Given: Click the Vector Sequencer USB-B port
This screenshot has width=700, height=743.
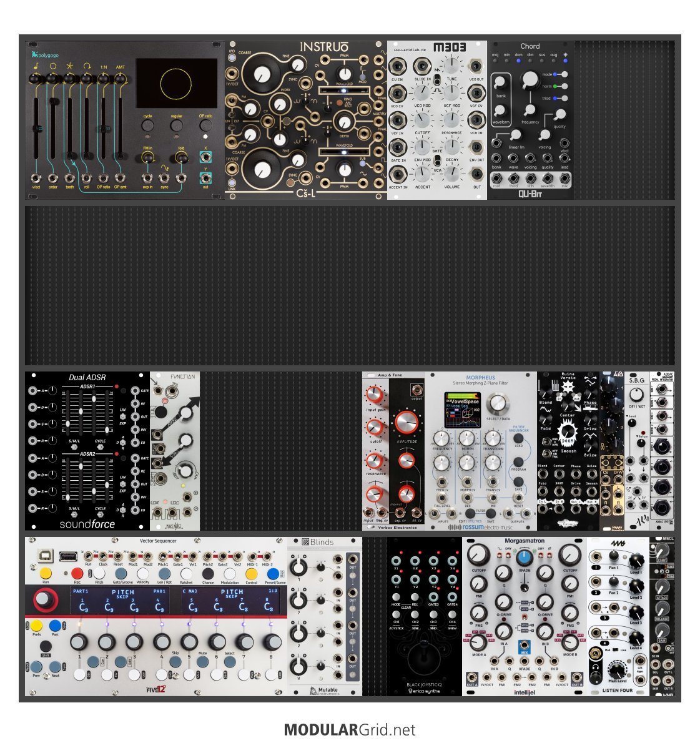Looking at the screenshot, I should coord(46,556).
